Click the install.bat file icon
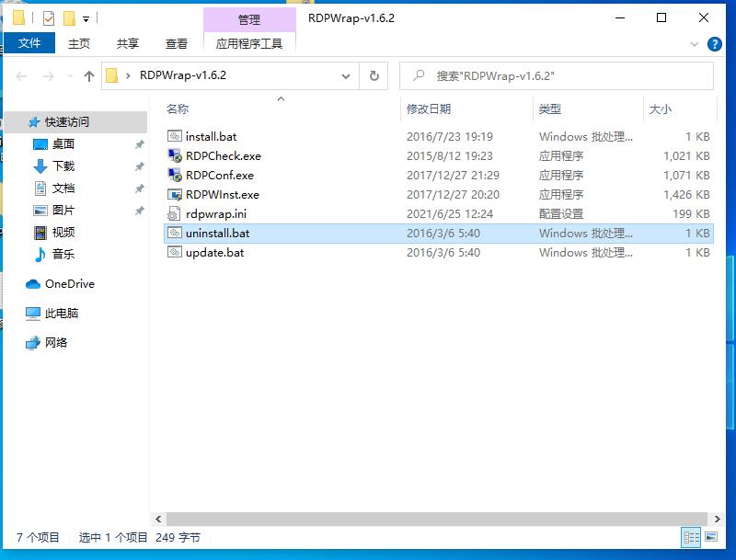This screenshot has height=560, width=736. (175, 136)
